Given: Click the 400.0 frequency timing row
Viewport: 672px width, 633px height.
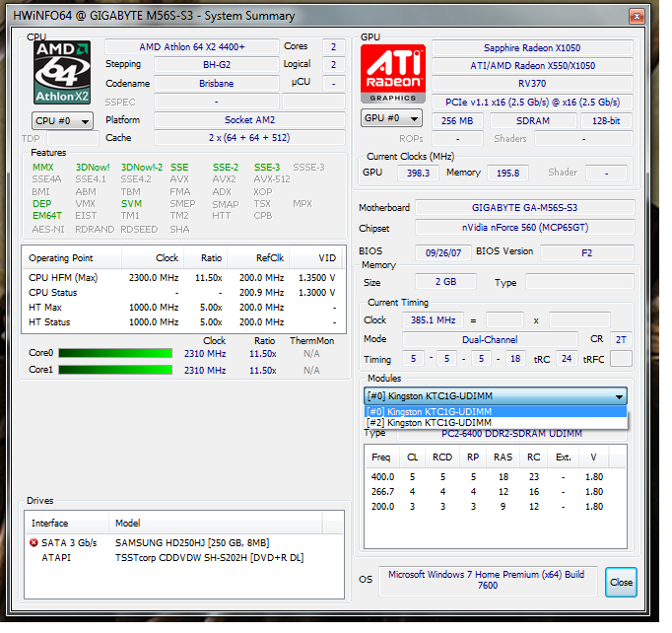Looking at the screenshot, I should (x=495, y=476).
